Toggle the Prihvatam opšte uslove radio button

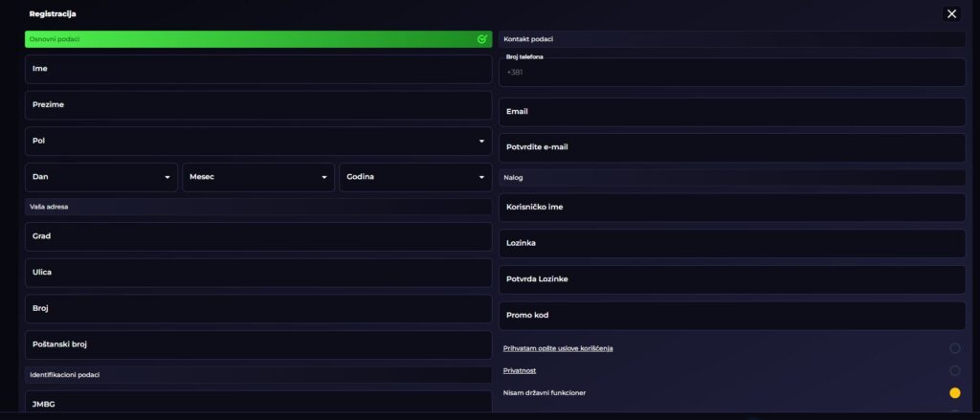(954, 348)
